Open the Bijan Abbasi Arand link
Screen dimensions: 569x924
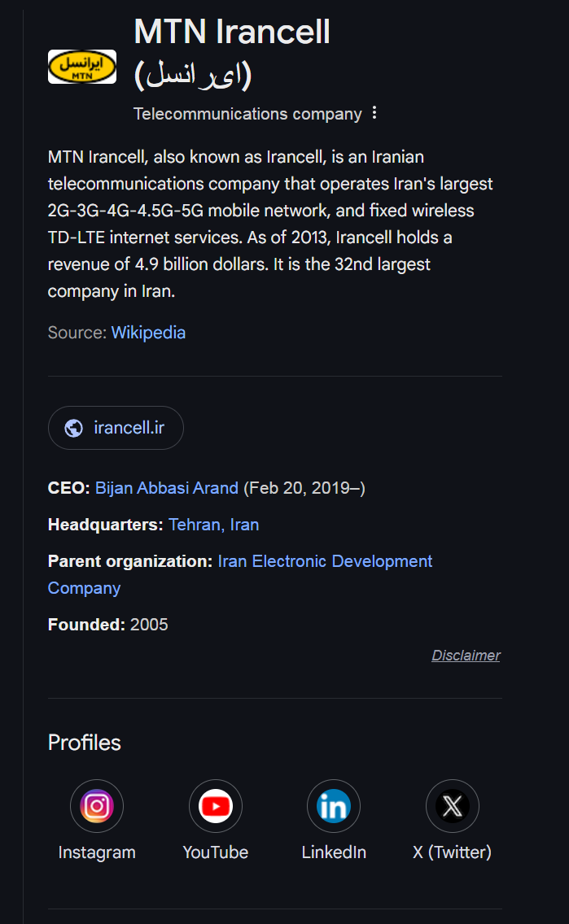tap(167, 488)
